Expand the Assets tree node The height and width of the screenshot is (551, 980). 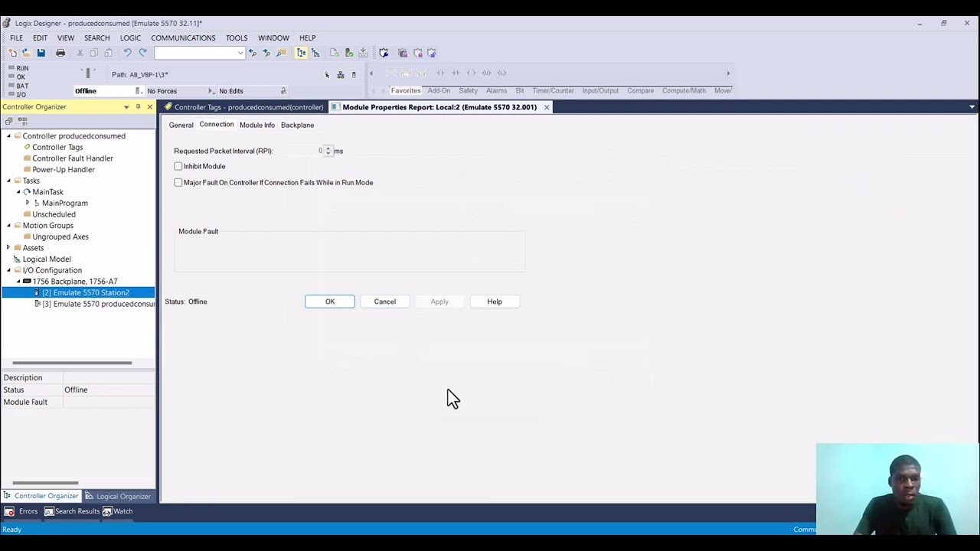(8, 248)
